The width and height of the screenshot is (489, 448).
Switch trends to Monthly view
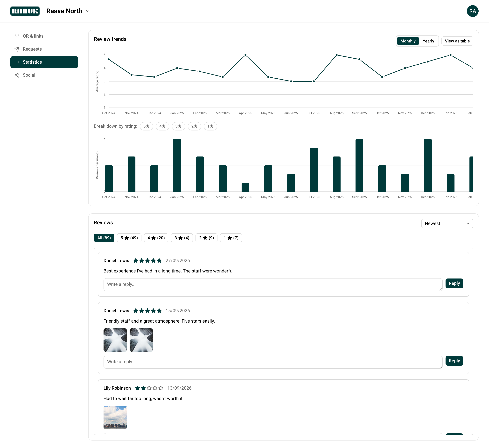tap(408, 41)
